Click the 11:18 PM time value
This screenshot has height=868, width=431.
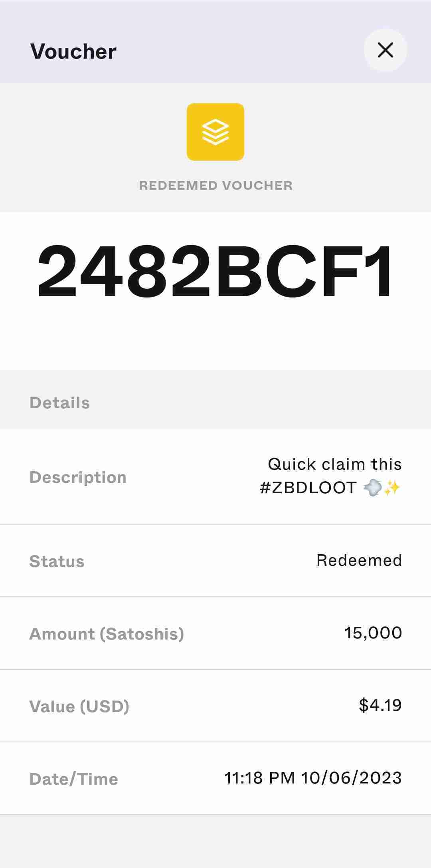259,778
